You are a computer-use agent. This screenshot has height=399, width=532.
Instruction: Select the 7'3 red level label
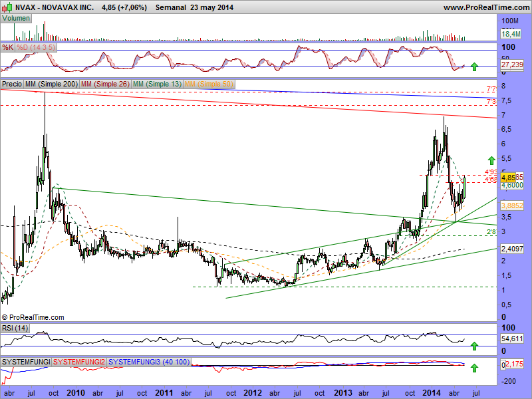click(491, 102)
